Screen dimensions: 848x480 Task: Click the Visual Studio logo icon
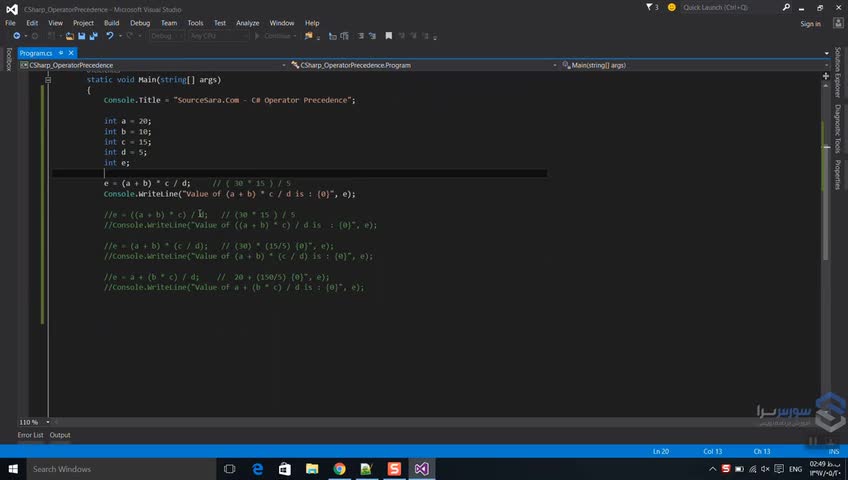tap(11, 9)
